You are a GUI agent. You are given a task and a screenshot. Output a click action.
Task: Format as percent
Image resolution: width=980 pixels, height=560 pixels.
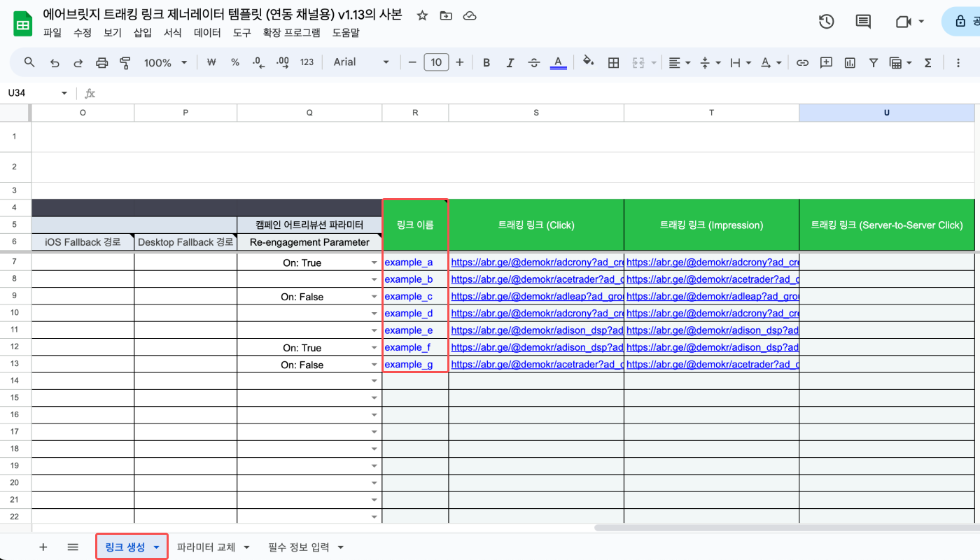[235, 62]
